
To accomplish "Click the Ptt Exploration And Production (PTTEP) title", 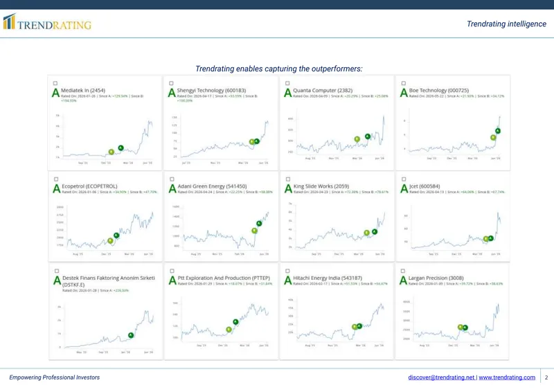I will [x=224, y=278].
